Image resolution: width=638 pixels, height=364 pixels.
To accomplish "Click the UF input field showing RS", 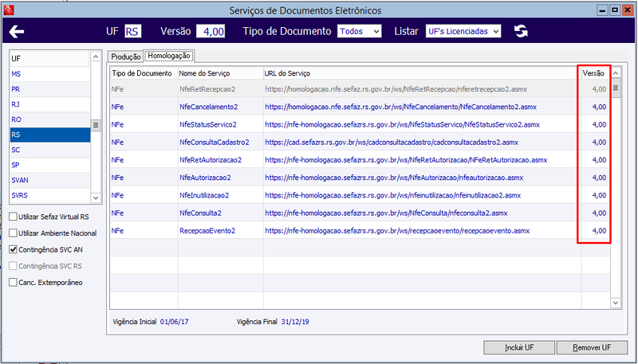I will [132, 31].
